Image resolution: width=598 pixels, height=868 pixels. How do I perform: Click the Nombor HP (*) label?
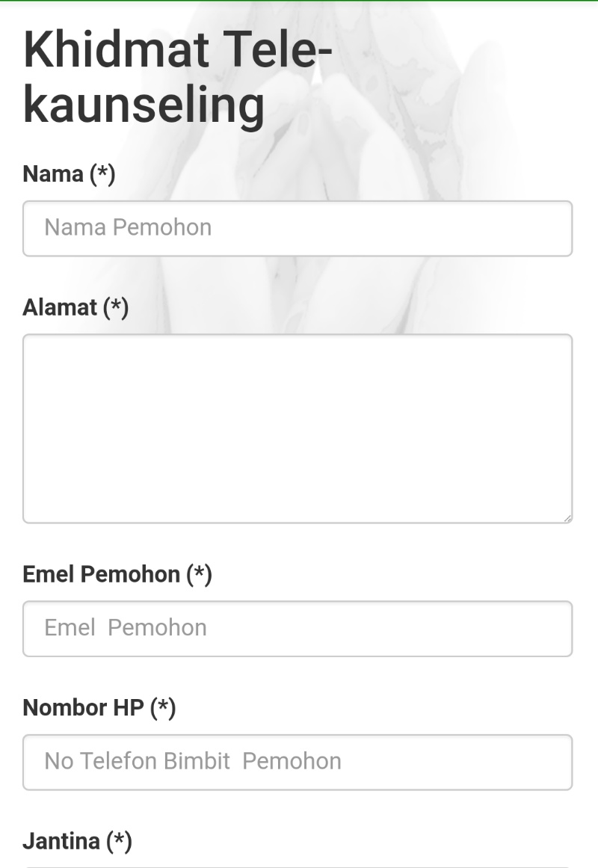[x=99, y=707]
